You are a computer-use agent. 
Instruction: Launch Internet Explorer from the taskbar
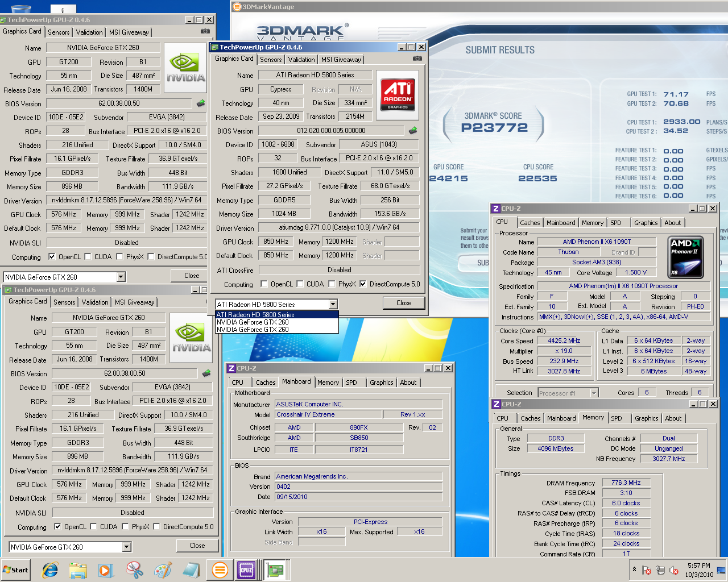50,570
